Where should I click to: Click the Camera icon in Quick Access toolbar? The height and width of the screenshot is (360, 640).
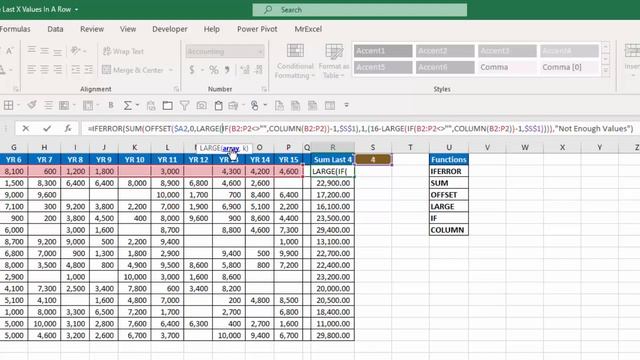point(202,106)
